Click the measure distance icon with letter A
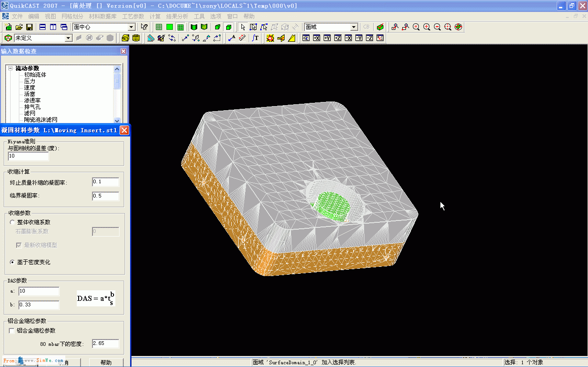The width and height of the screenshot is (588, 367). coord(232,38)
